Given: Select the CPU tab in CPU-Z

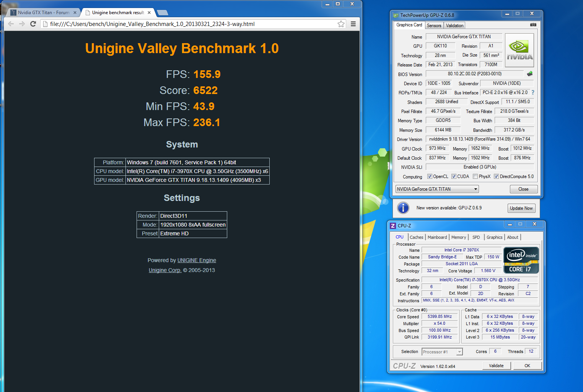Looking at the screenshot, I should (399, 237).
